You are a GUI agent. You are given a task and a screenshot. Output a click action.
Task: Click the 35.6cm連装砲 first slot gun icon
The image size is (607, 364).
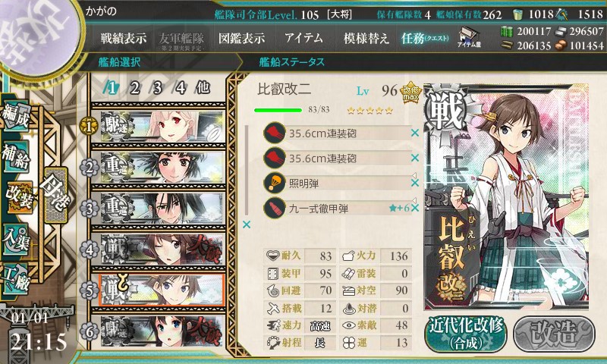click(x=275, y=133)
